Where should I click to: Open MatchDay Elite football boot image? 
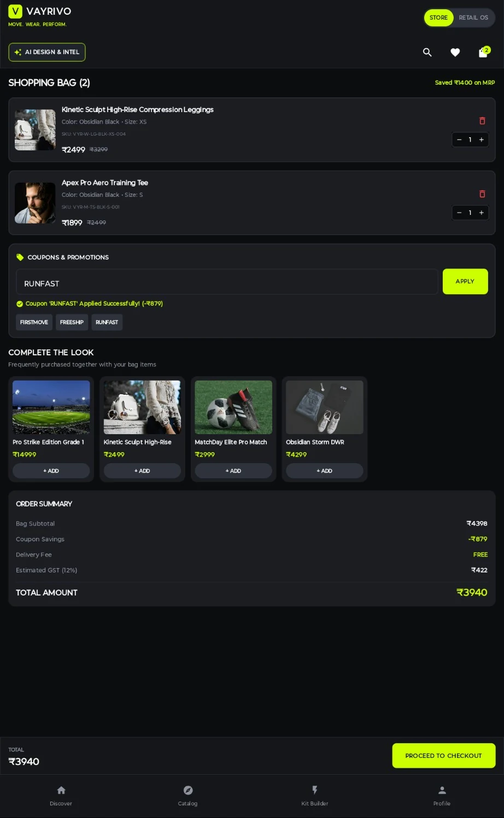(233, 407)
